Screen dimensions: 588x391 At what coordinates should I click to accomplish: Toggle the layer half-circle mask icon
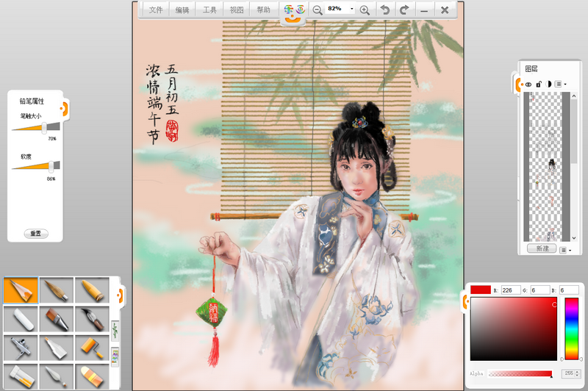tap(548, 85)
